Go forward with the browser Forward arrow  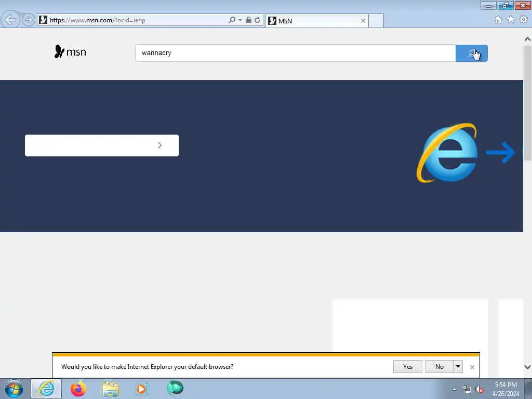[29, 20]
